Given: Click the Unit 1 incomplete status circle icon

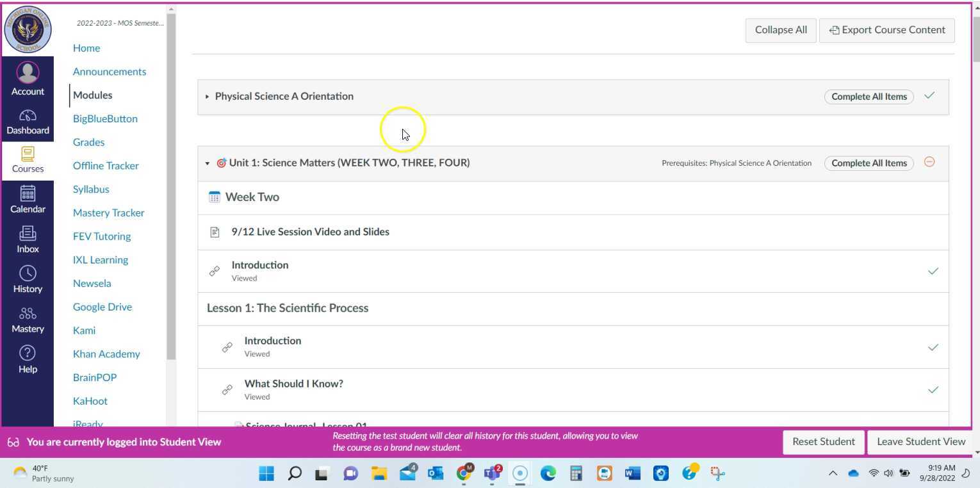Looking at the screenshot, I should tap(929, 162).
